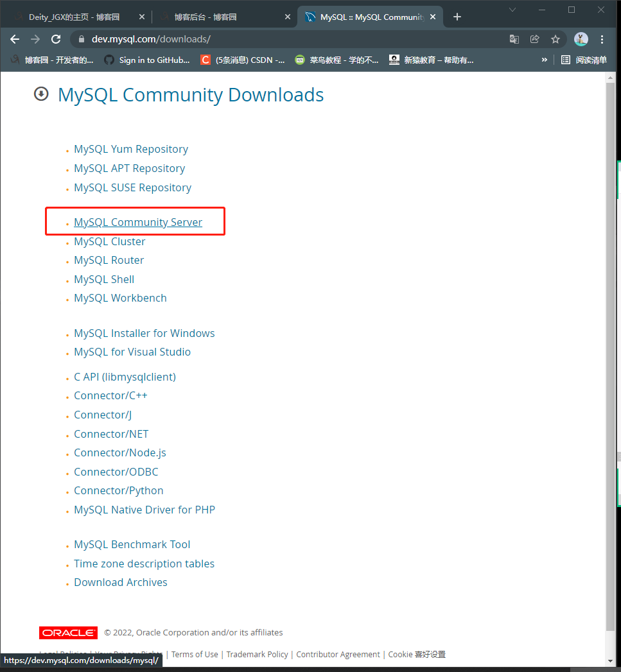The image size is (621, 672).
Task: Open MySQL APT Repository link
Action: [130, 168]
